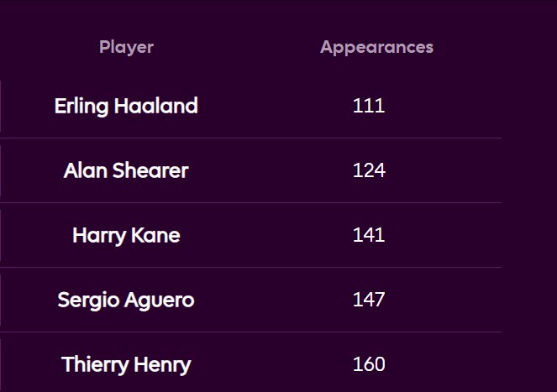This screenshot has height=392, width=557.
Task: Select Thierry Henry in the table
Action: pyautogui.click(x=126, y=364)
